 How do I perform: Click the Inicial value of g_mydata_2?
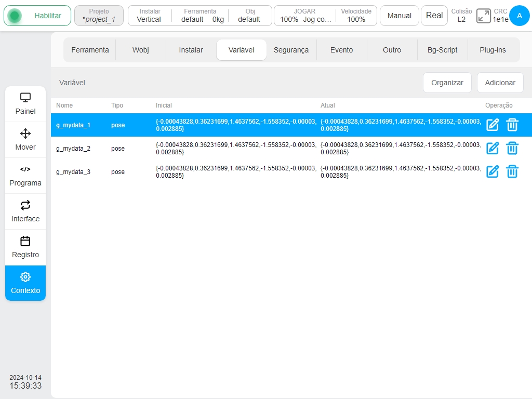click(236, 148)
